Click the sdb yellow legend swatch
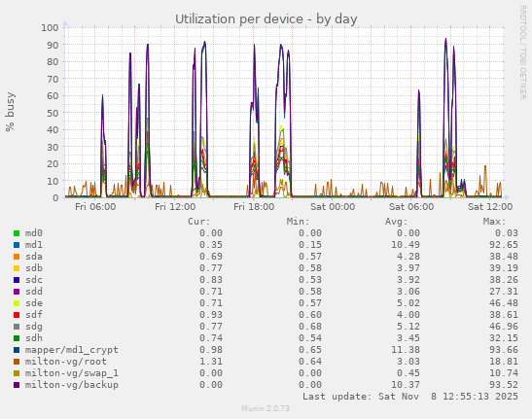Viewport: 532px width, 419px height. (17, 268)
